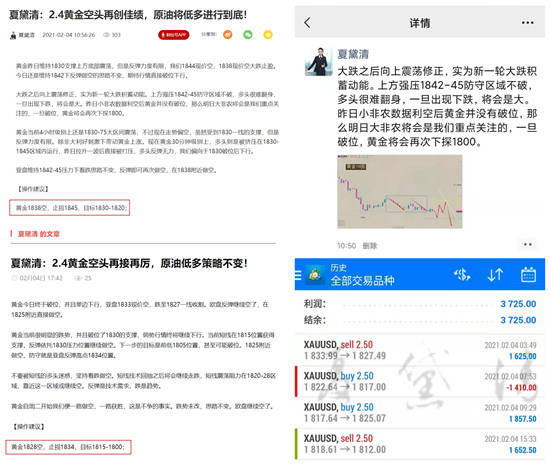The image size is (550, 468).
Task: Click the profit value 1 857.50
Action: coord(522,419)
